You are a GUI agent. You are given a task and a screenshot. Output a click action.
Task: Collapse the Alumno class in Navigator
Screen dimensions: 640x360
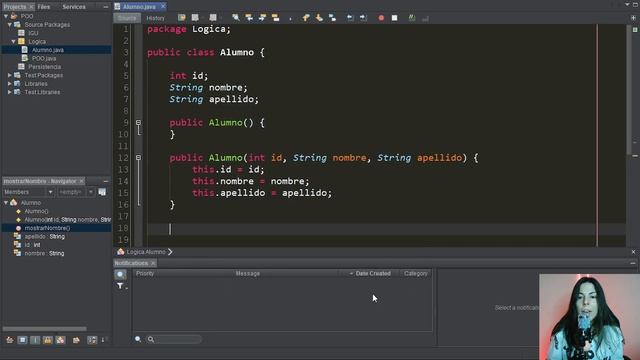click(x=6, y=202)
